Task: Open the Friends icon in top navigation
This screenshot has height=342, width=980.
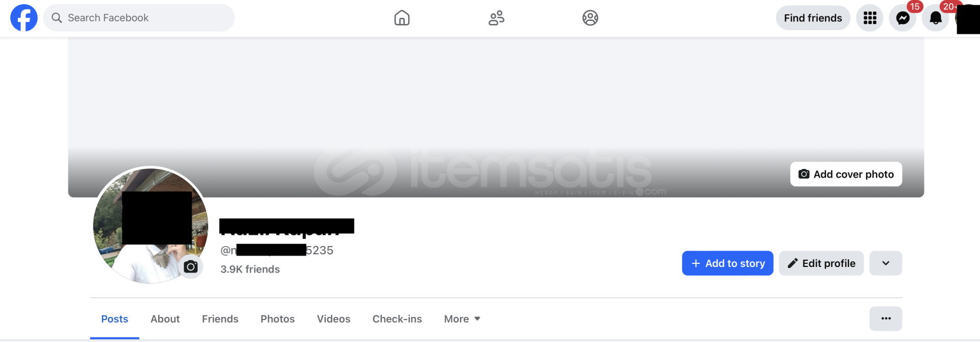Action: coord(496,18)
